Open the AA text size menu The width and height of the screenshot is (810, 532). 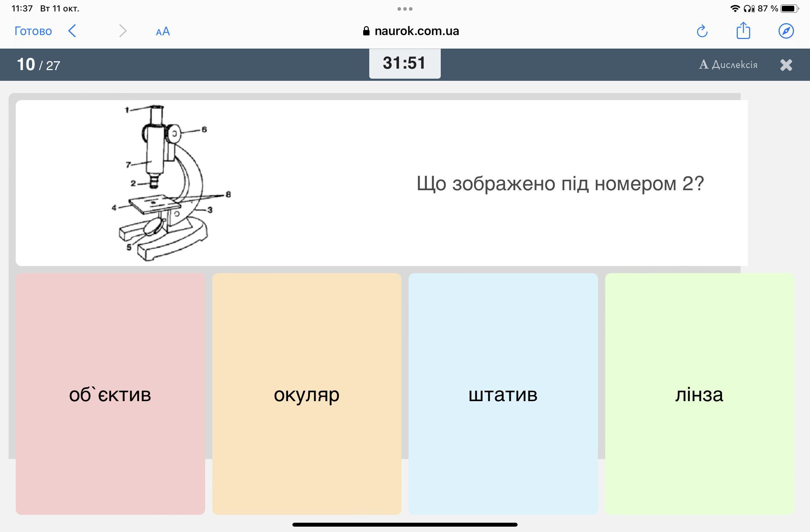point(163,31)
